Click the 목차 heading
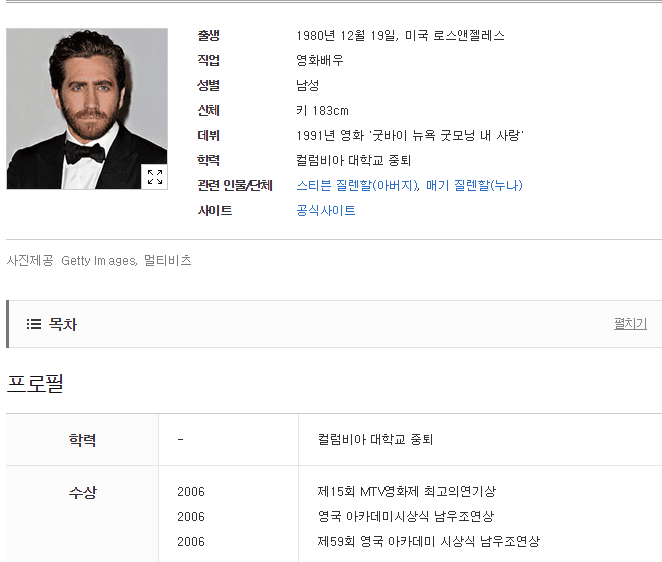Screen dimensions: 662x562 pyautogui.click(x=63, y=324)
